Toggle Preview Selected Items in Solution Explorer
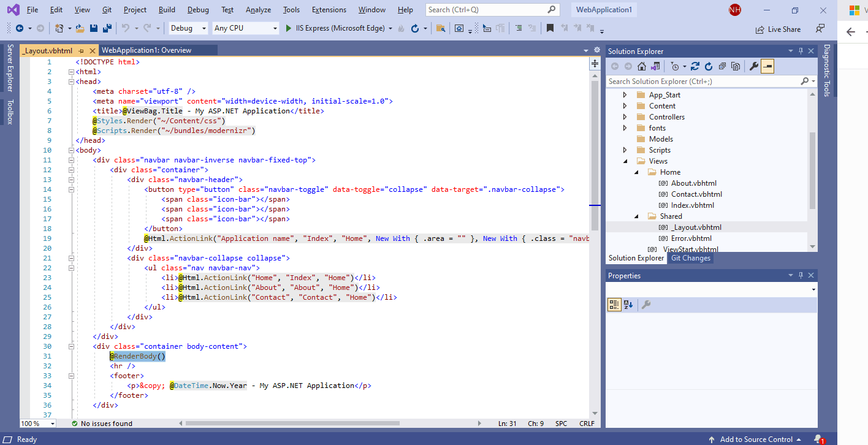The width and height of the screenshot is (868, 445). pos(766,66)
